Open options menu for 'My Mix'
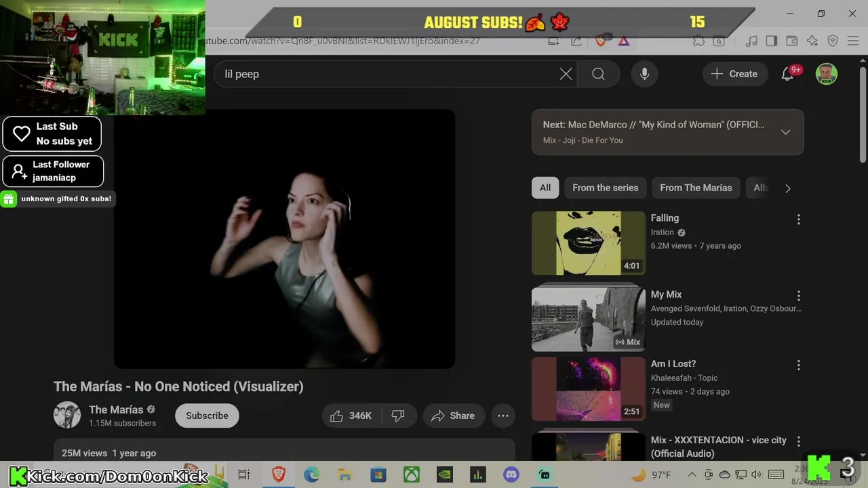 click(x=798, y=296)
